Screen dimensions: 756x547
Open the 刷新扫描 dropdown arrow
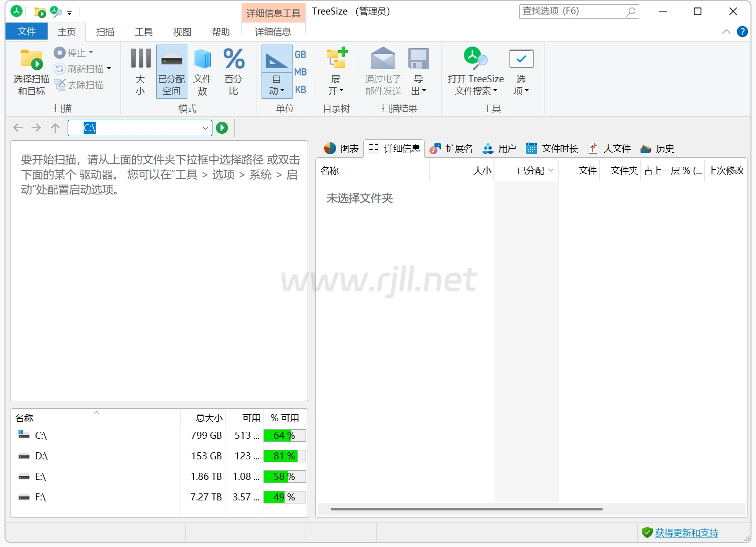pos(109,69)
